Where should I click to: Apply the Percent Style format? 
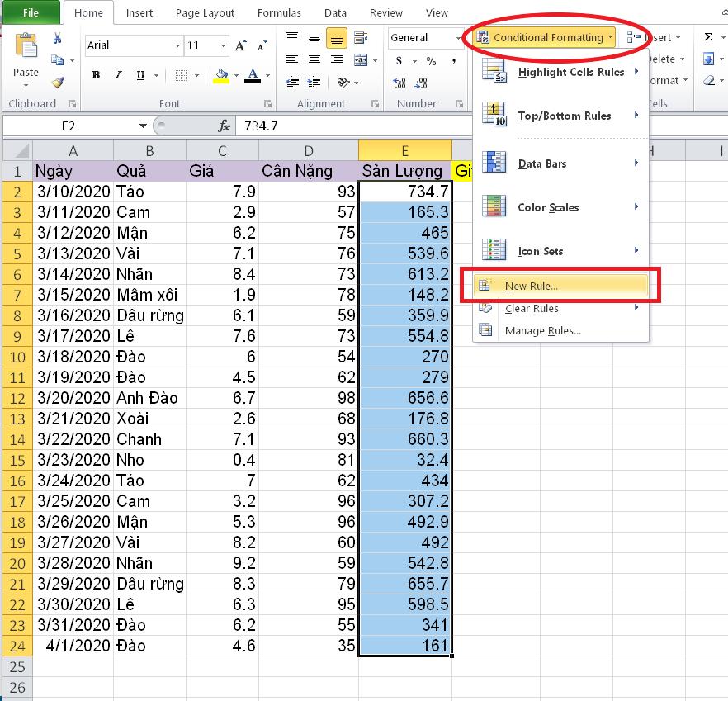[431, 60]
